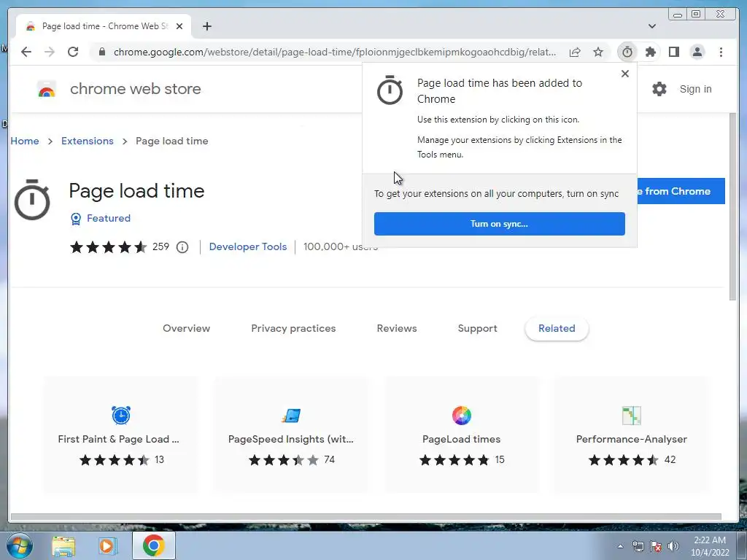Open the Extensions puzzle menu

(651, 52)
